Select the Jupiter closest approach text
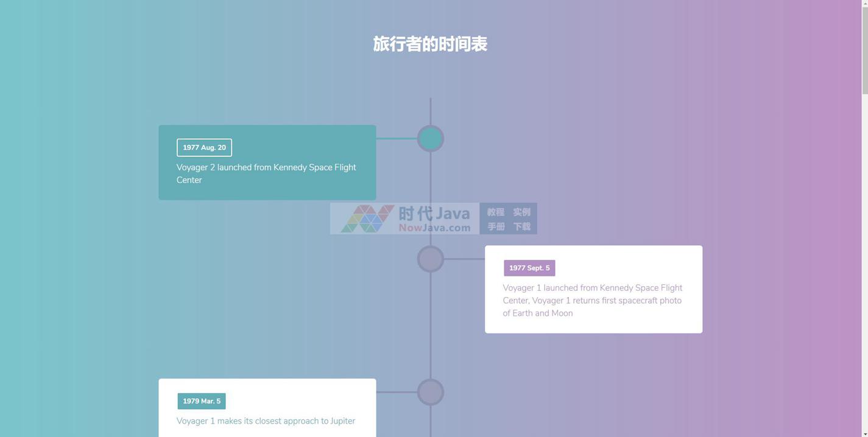Viewport: 868px width, 437px height. pos(266,421)
